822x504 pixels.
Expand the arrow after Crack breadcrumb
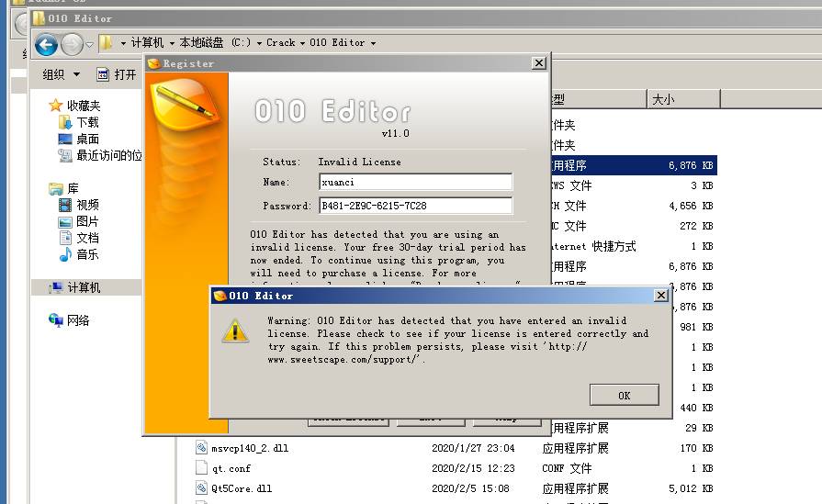[302, 43]
